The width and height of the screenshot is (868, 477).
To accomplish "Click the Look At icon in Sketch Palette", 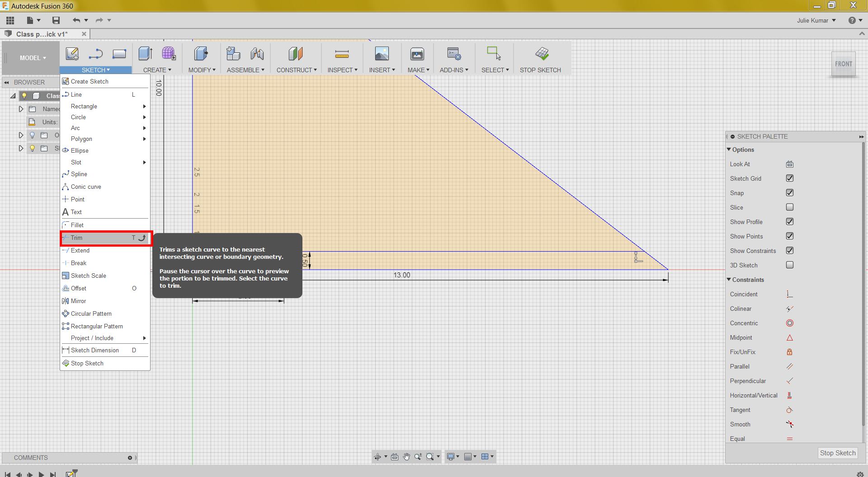I will point(790,164).
